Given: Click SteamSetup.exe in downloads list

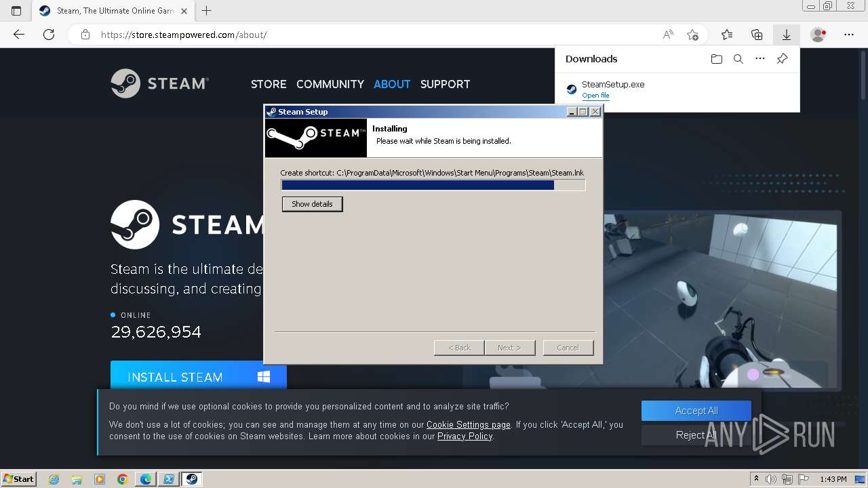Looking at the screenshot, I should (613, 84).
